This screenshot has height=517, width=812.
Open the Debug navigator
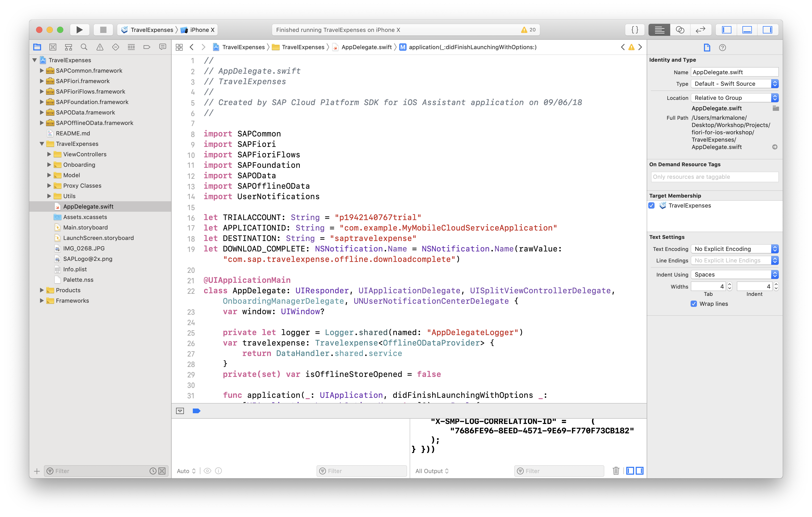coord(131,47)
